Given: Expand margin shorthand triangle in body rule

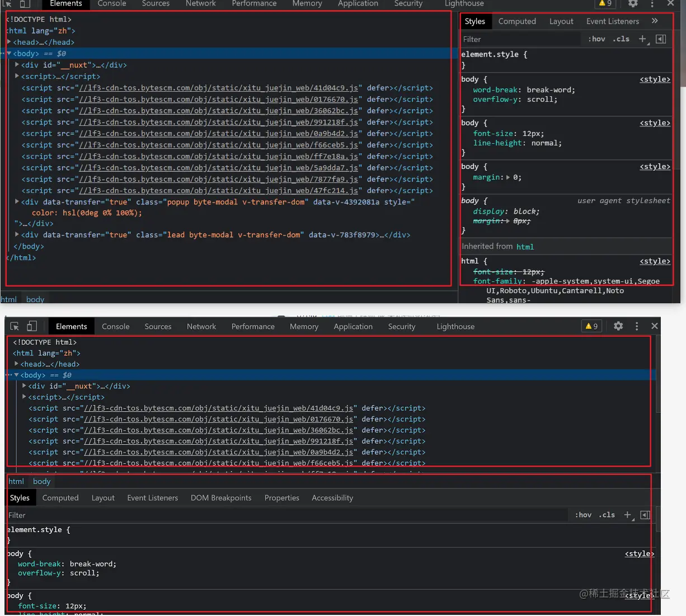Looking at the screenshot, I should pyautogui.click(x=508, y=177).
